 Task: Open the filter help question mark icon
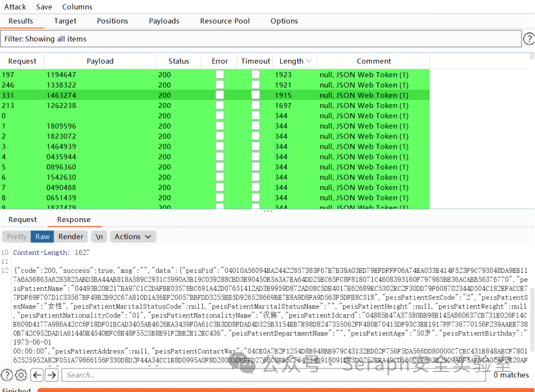tap(529, 39)
